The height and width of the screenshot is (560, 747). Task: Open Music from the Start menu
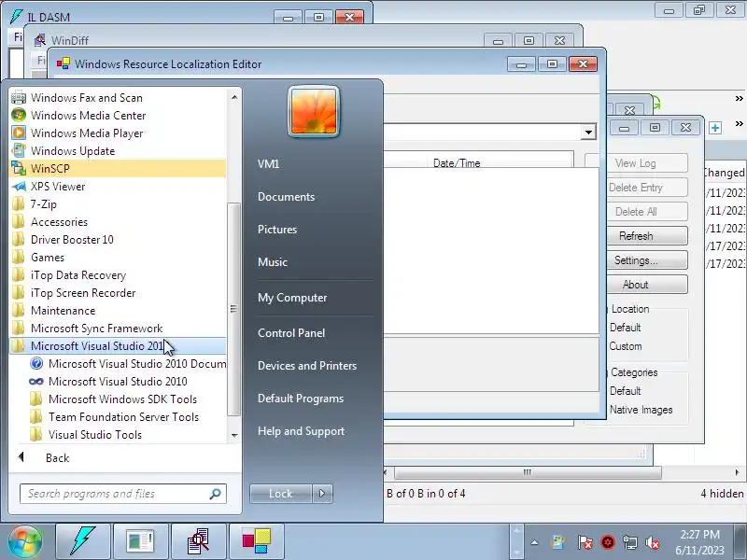273,262
